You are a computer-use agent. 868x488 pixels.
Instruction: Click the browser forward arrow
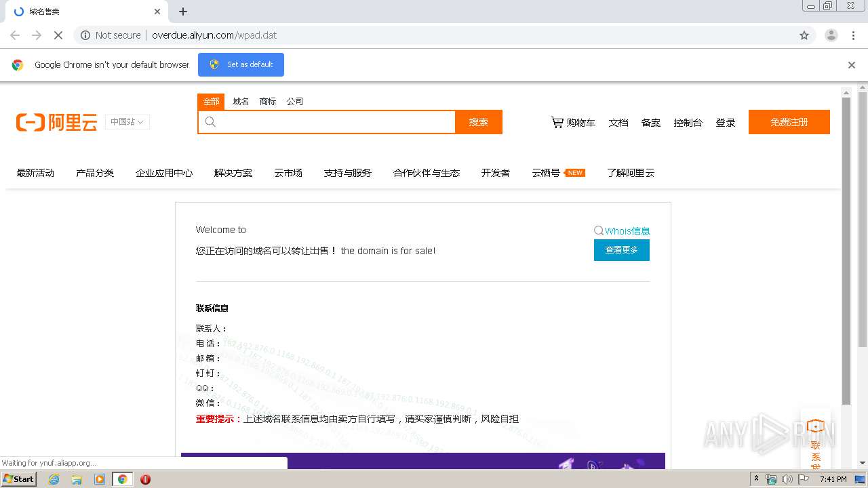click(37, 35)
